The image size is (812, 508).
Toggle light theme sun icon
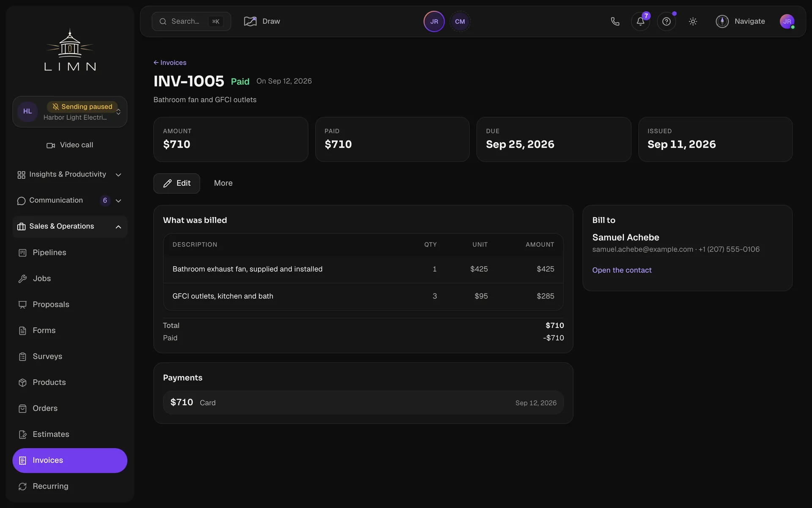[x=693, y=22]
